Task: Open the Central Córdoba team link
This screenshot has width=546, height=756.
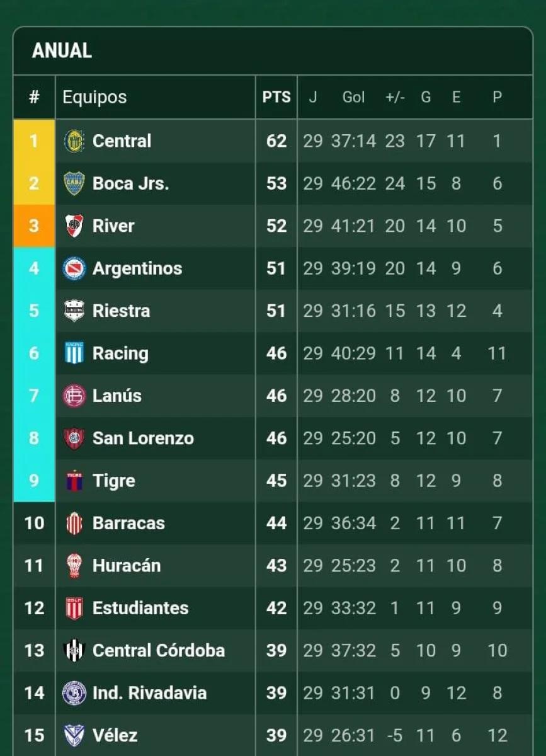Action: click(x=158, y=650)
